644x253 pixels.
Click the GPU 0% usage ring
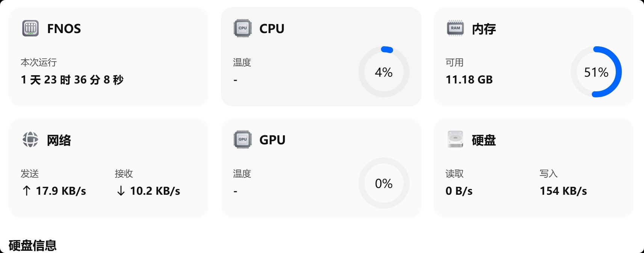click(x=384, y=183)
